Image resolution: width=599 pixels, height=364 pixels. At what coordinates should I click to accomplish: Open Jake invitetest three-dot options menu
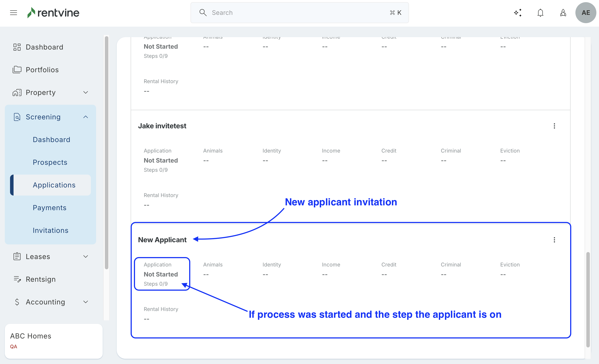(x=554, y=126)
